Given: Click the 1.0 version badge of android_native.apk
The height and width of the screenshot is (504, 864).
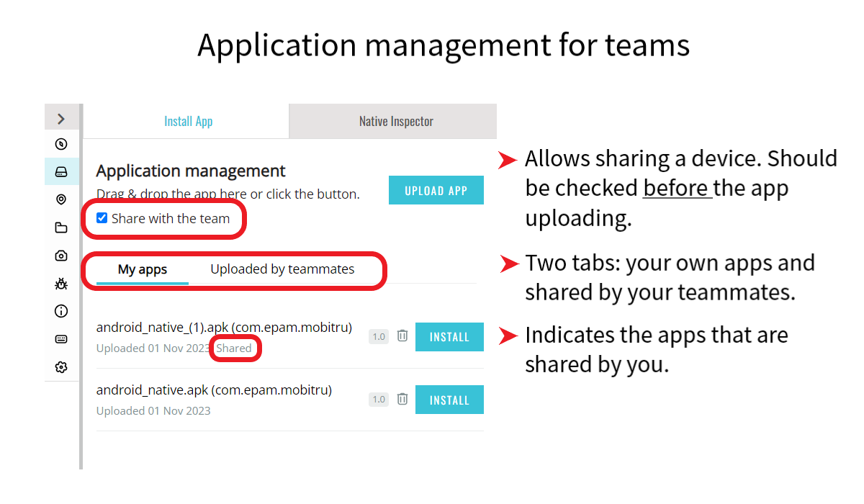Looking at the screenshot, I should (379, 399).
